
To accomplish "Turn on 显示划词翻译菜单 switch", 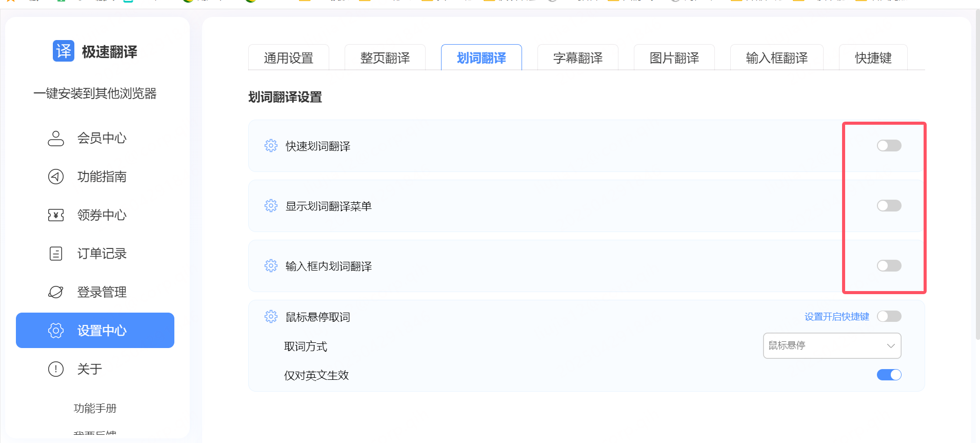I will pyautogui.click(x=889, y=206).
